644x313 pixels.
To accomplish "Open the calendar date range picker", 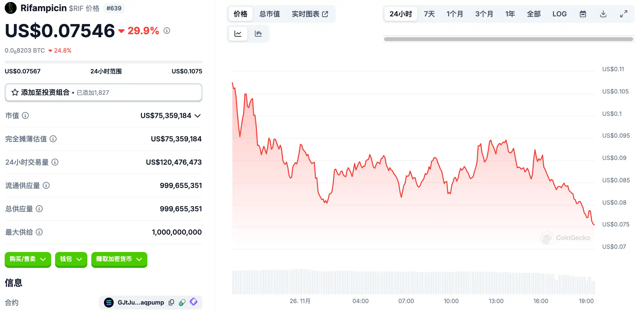I will [583, 14].
